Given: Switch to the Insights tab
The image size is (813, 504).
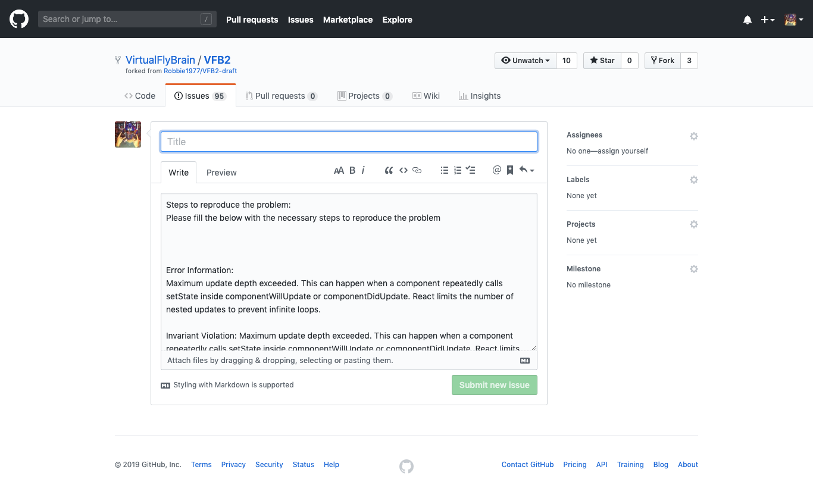Looking at the screenshot, I should (x=480, y=96).
